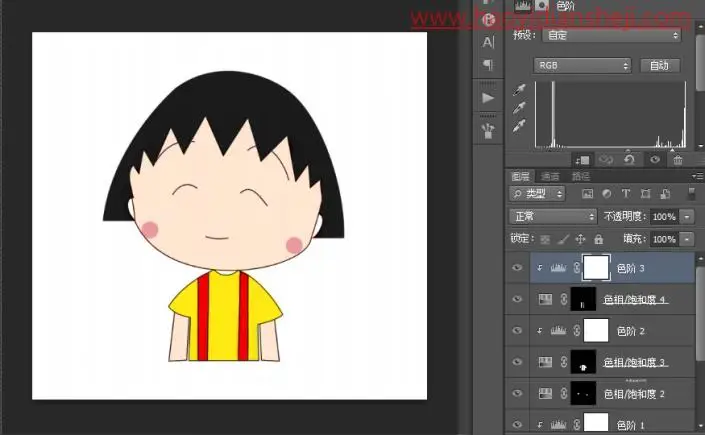Click hue/saturation icon on 色相/饱和度 4 layer

545,299
